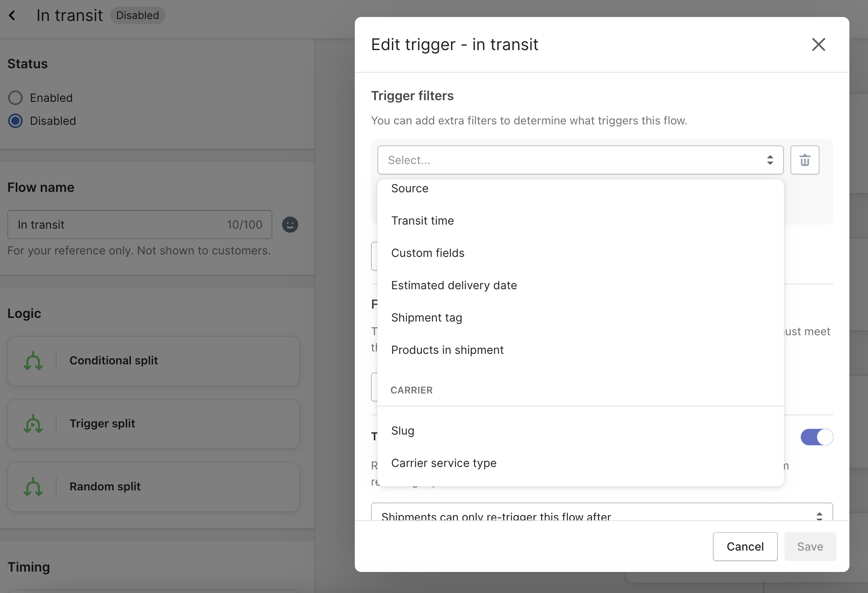Close the Edit trigger dialog
This screenshot has height=593, width=868.
point(818,44)
